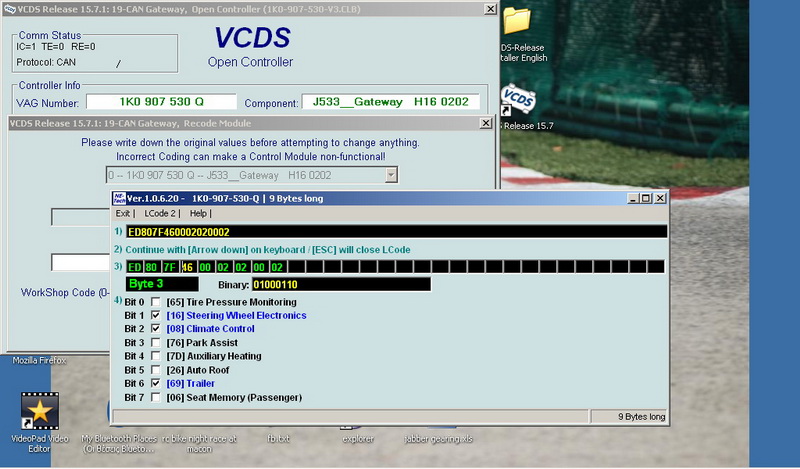
Task: Click the VAG Number field 1K0 907 530 Q
Action: (161, 102)
